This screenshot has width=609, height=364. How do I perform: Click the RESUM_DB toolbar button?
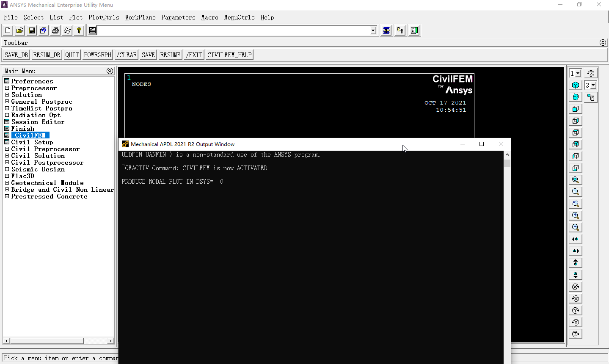pyautogui.click(x=47, y=55)
